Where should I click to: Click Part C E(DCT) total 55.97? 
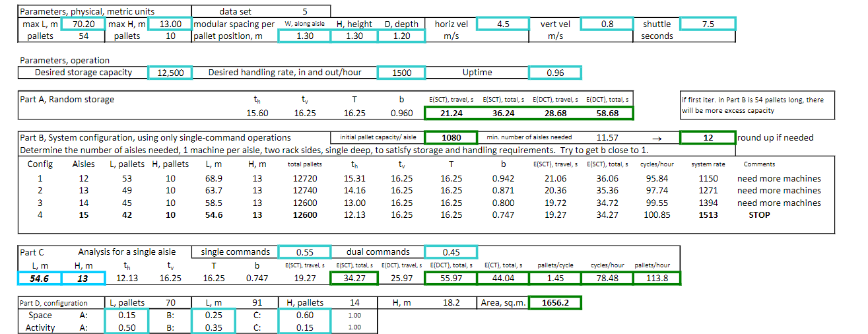coord(451,278)
